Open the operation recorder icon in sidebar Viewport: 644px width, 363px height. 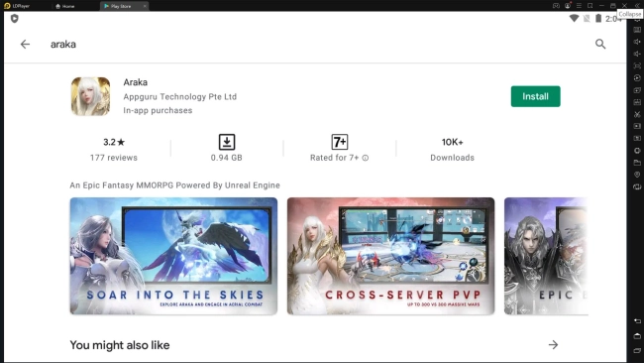637,77
